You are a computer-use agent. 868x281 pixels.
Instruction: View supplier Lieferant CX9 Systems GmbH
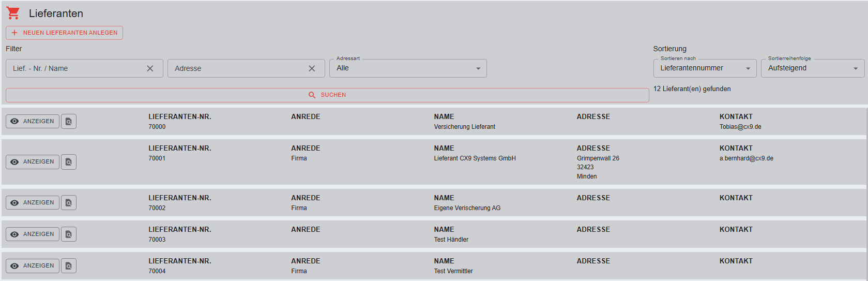(33, 162)
